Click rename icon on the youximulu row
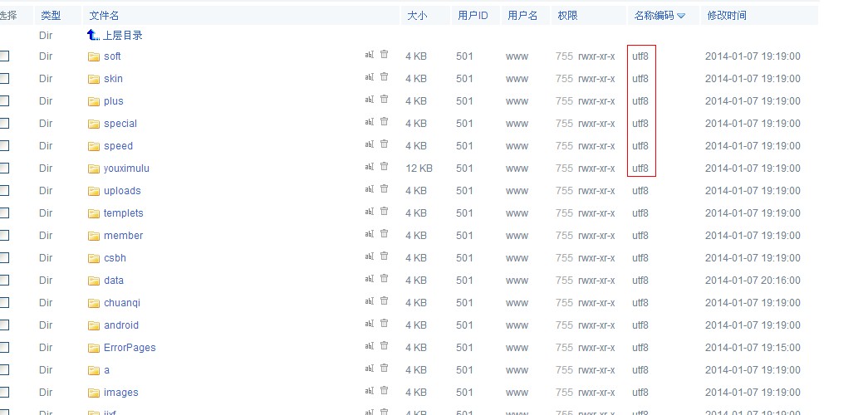 coord(370,167)
